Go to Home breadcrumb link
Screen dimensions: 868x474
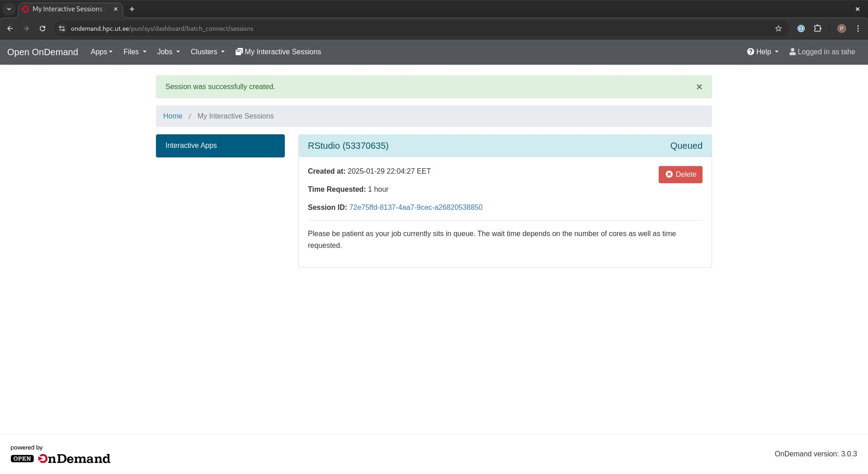(x=173, y=116)
